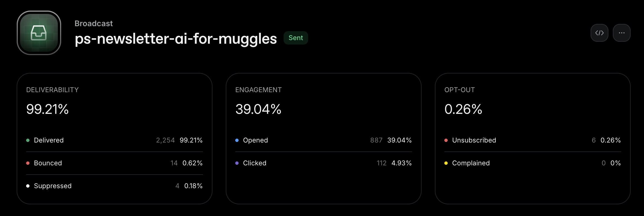Click the white Suppressed status dot

tap(28, 186)
